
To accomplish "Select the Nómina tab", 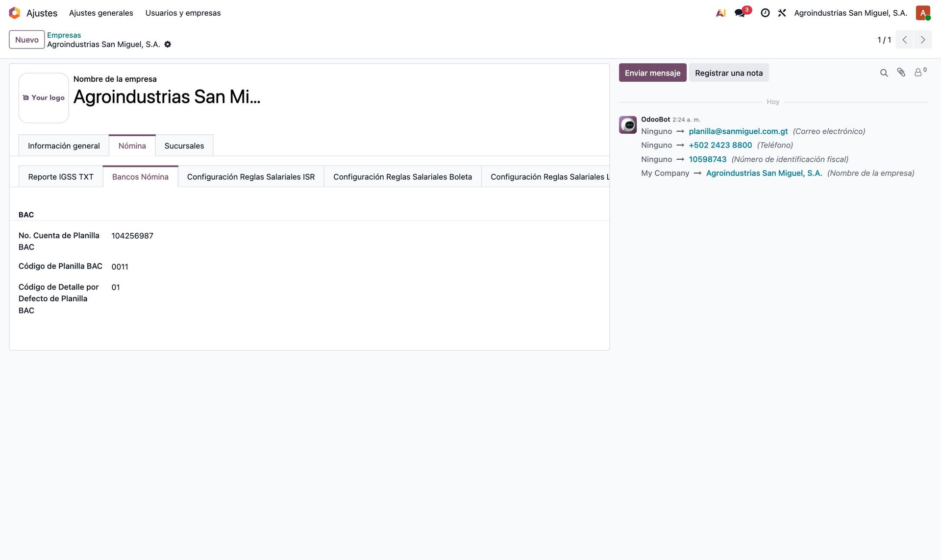I will click(132, 146).
